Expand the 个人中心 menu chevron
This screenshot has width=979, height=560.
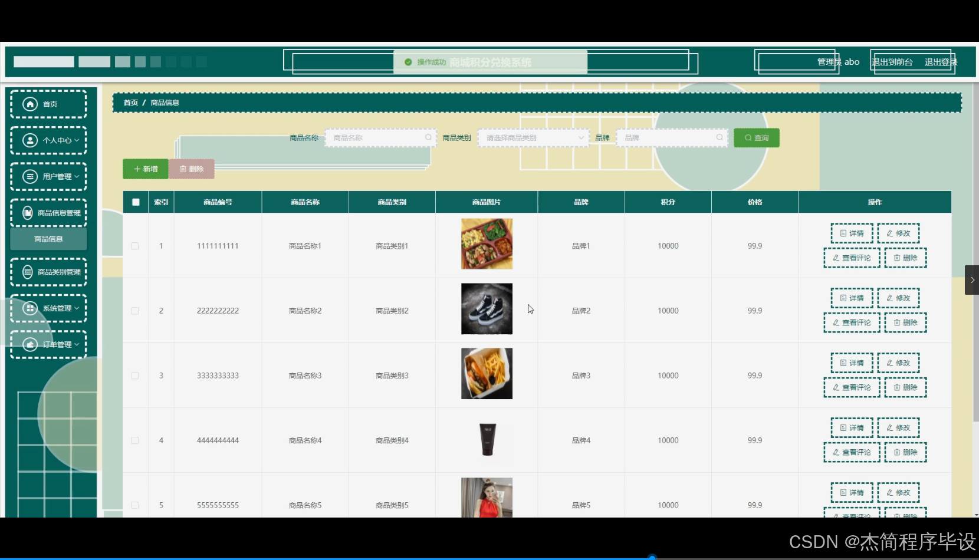coord(77,140)
